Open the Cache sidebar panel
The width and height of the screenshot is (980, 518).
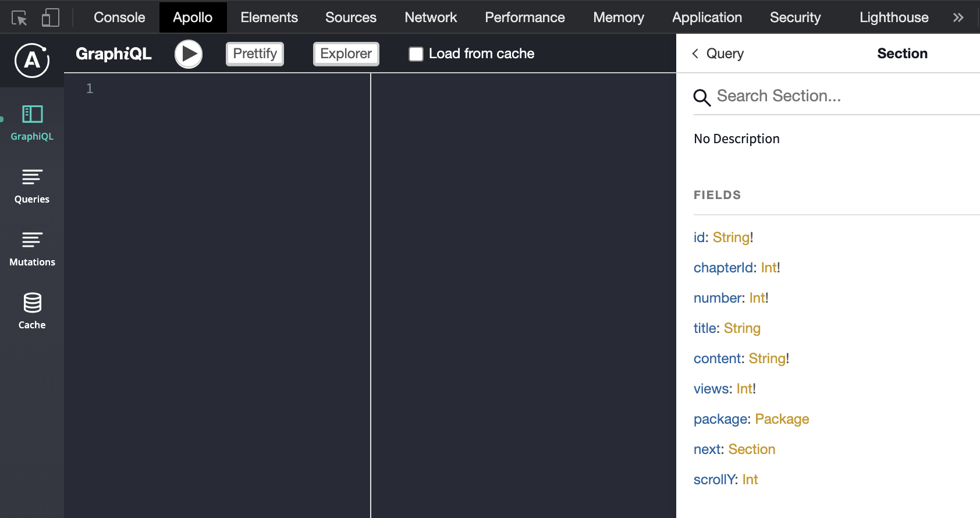(32, 311)
